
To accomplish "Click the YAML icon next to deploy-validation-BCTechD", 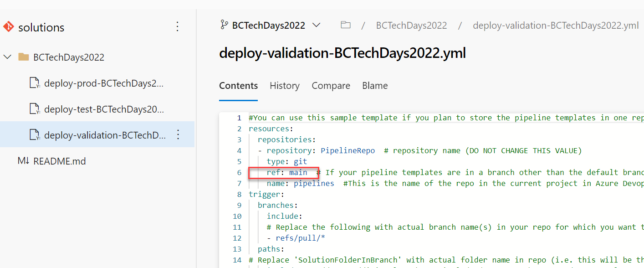I will pos(36,134).
